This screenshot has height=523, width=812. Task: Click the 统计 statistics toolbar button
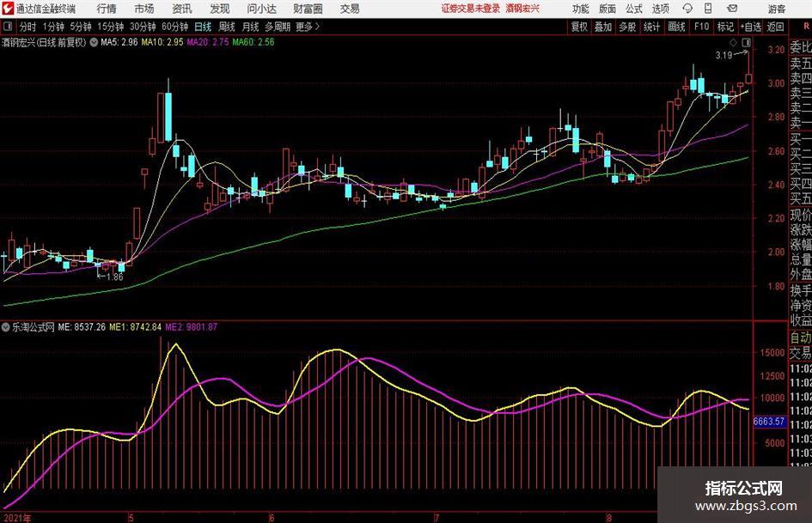coord(651,27)
